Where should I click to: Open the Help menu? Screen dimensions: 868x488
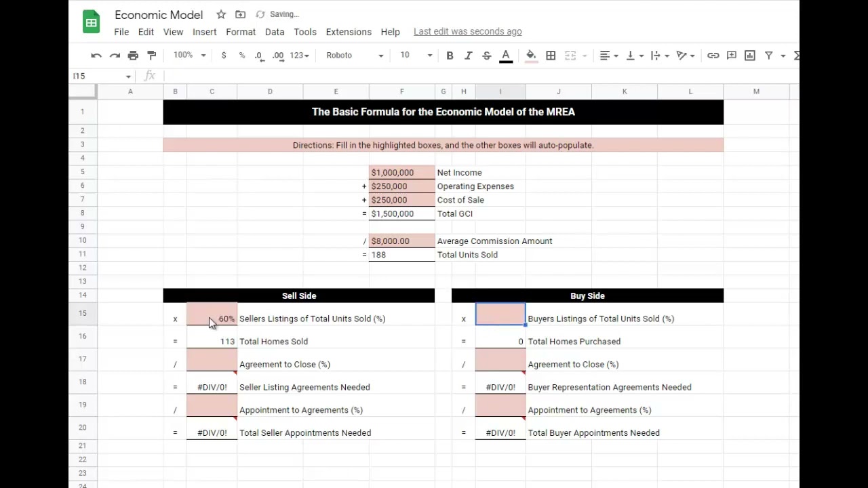tap(390, 32)
